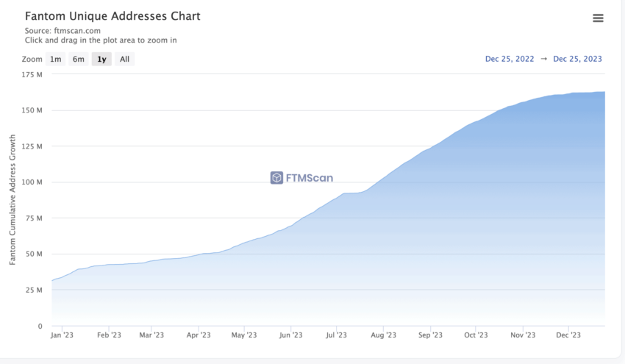Image resolution: width=625 pixels, height=364 pixels.
Task: Click the '75 M' y-axis label
Action: coord(34,218)
